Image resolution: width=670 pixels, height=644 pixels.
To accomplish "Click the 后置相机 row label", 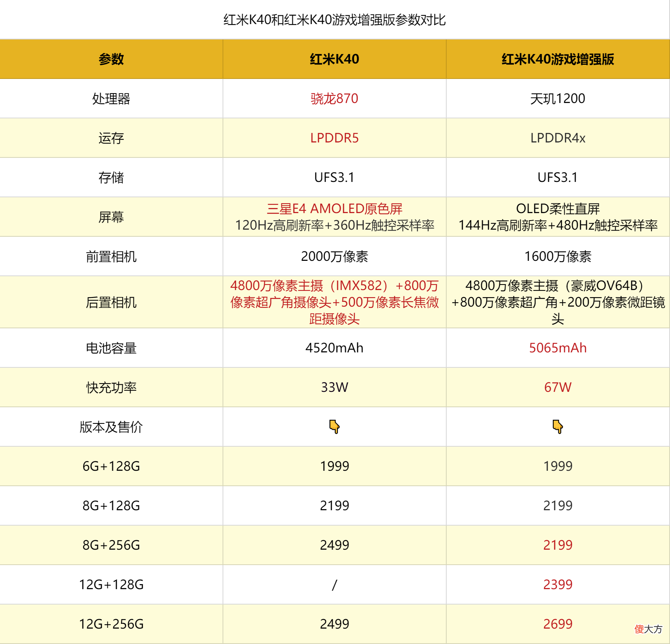I will coord(111,302).
